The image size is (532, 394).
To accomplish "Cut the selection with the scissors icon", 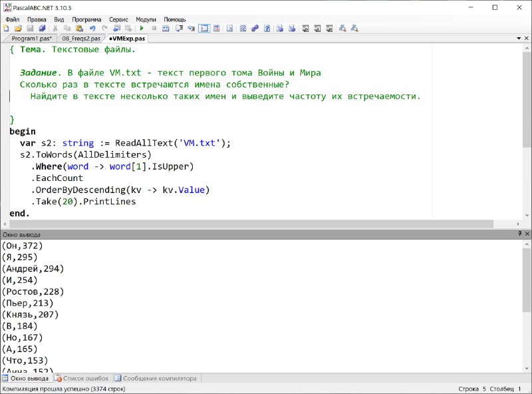I will [x=55, y=29].
